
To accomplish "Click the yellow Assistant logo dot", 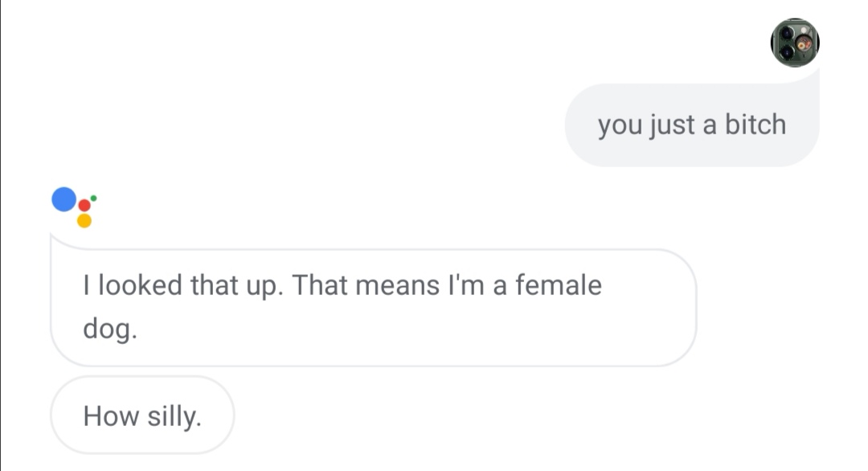I will coord(84,220).
